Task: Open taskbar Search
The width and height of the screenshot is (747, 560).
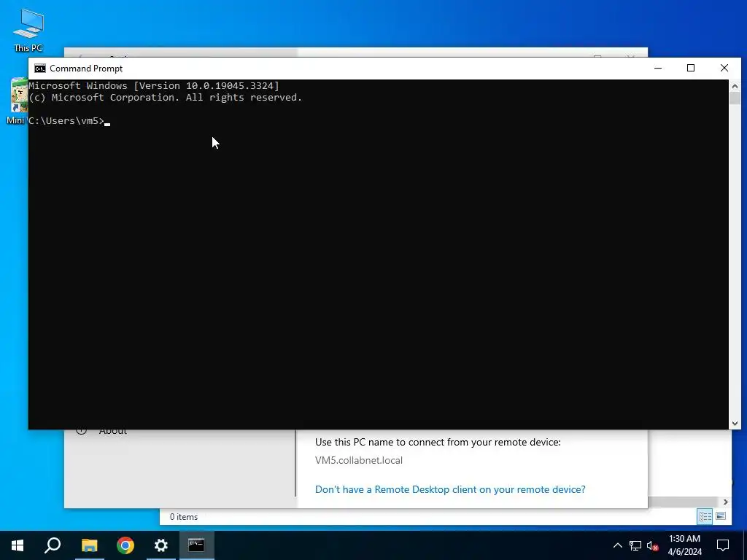Action: (x=53, y=545)
